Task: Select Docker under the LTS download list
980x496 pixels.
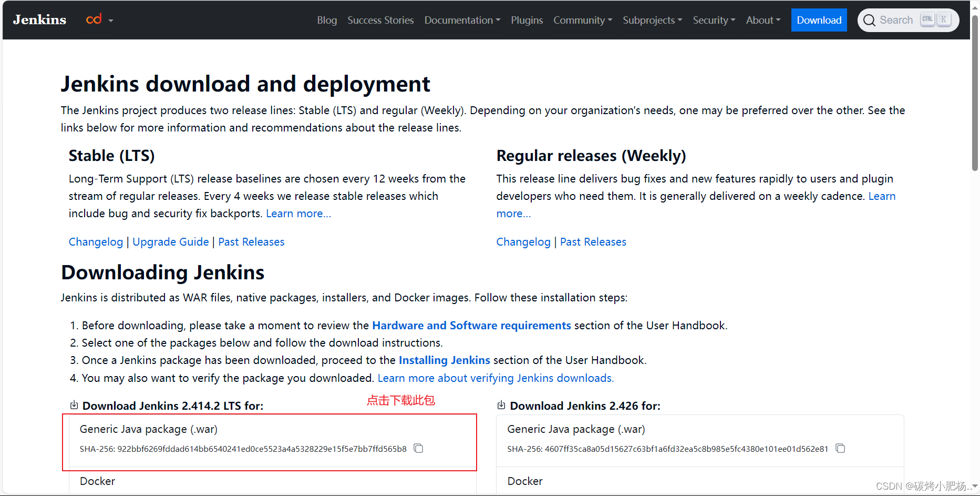Action: 97,481
